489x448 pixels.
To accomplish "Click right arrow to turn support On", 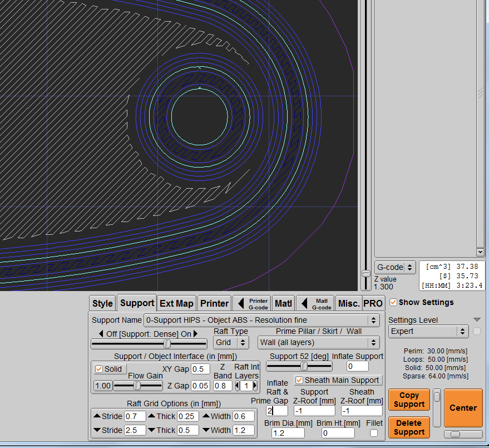I will point(195,333).
